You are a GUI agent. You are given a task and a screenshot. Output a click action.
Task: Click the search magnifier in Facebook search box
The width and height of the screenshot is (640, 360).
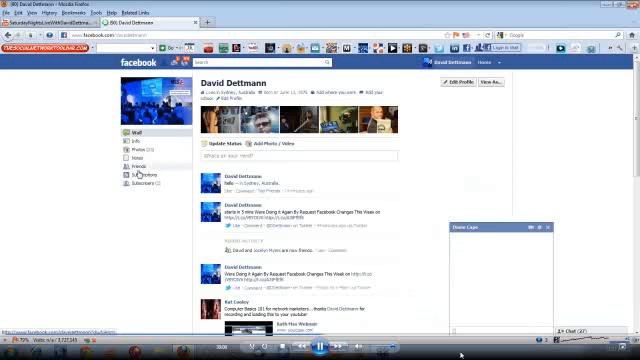click(x=327, y=62)
